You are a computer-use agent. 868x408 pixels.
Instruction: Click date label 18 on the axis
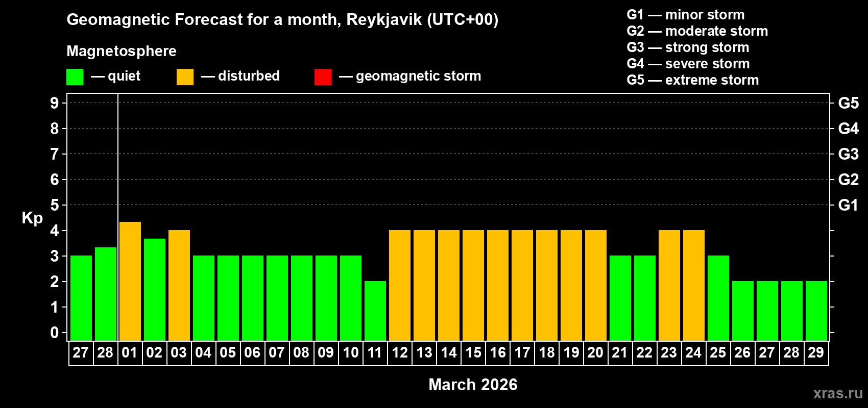pyautogui.click(x=547, y=353)
